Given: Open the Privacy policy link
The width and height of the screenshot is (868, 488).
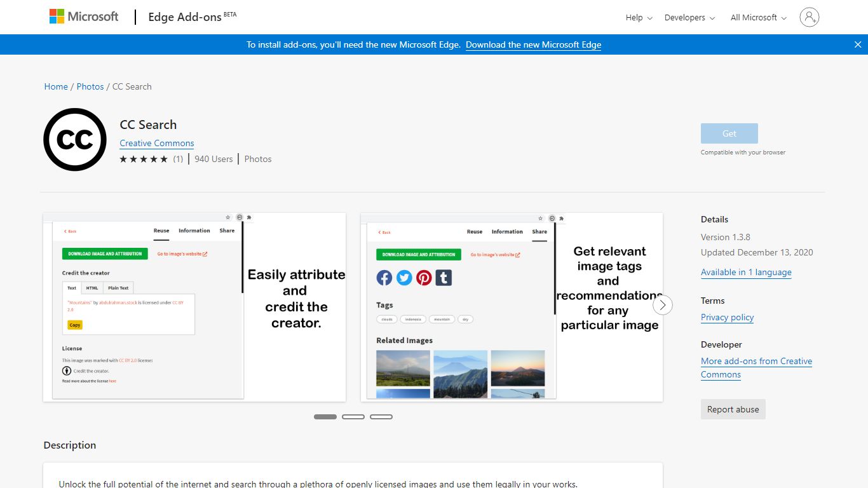Looking at the screenshot, I should [727, 317].
